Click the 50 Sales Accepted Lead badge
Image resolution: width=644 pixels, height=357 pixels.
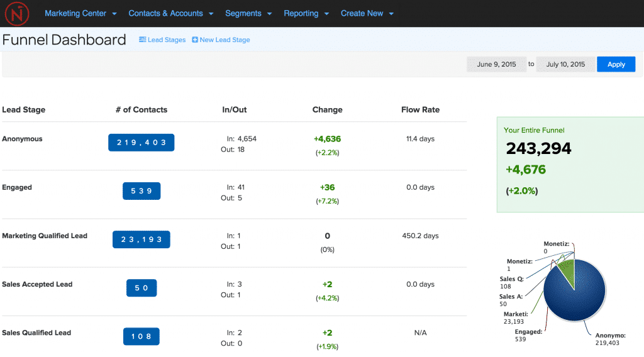(x=142, y=288)
